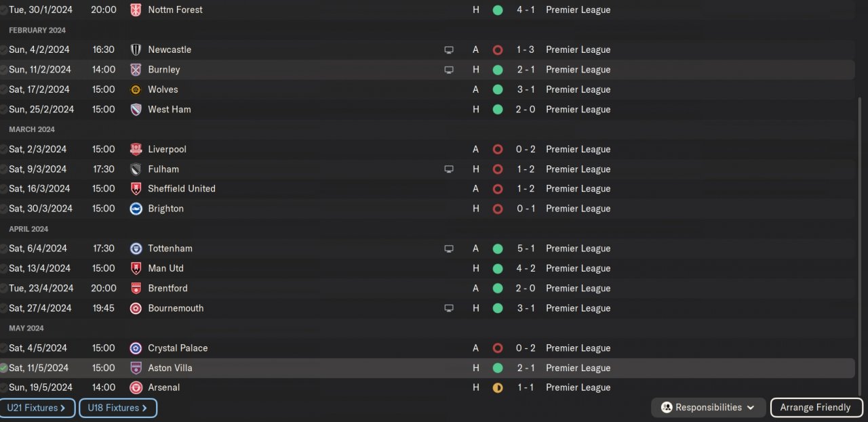Click the Tottenham club badge
Image resolution: width=868 pixels, height=422 pixels.
[136, 249]
